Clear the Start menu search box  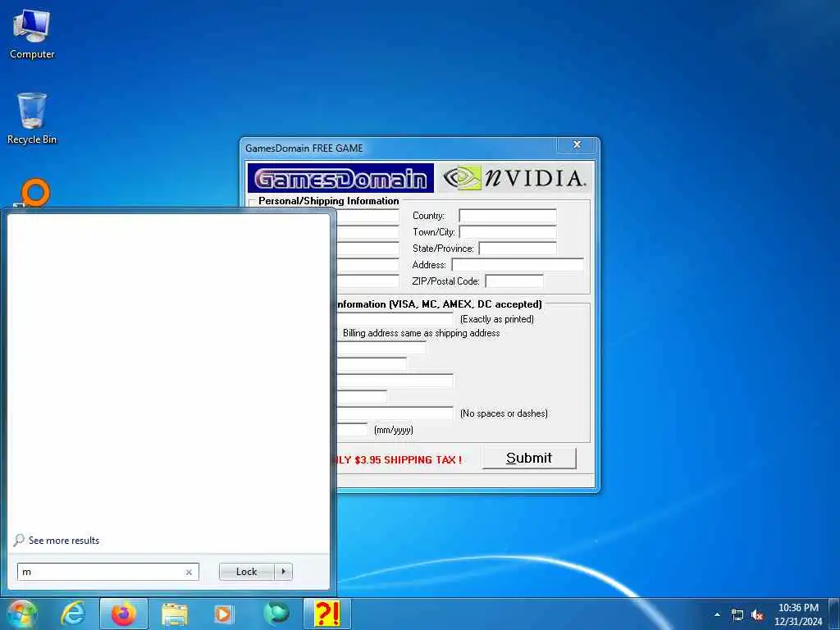point(189,572)
